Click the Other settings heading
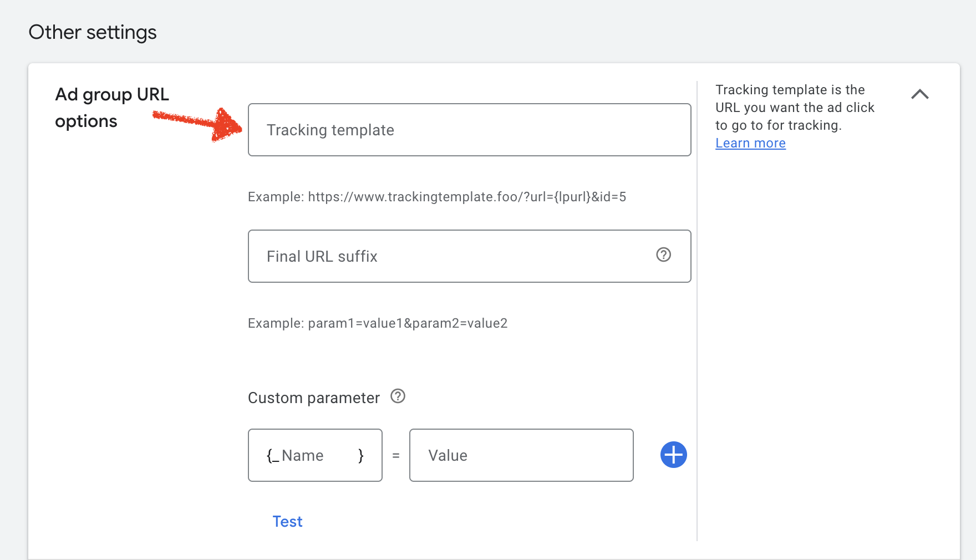 click(93, 32)
